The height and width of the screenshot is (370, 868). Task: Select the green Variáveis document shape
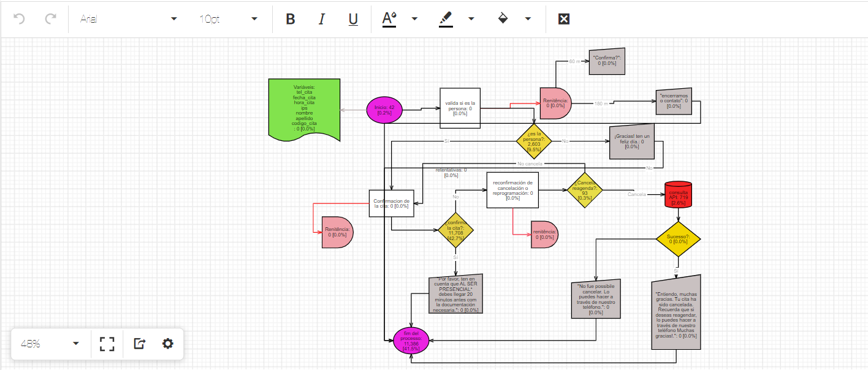click(305, 109)
